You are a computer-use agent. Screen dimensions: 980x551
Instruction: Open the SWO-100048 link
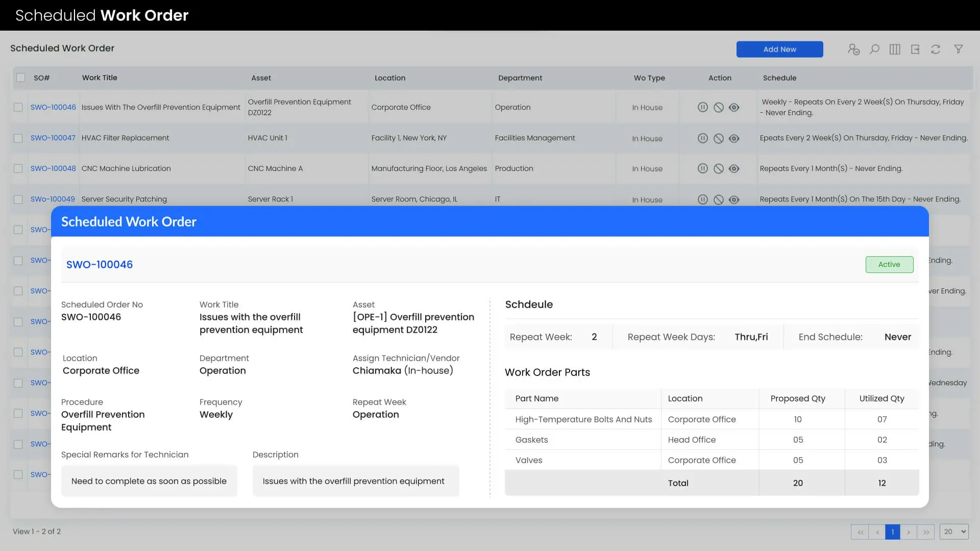click(53, 168)
